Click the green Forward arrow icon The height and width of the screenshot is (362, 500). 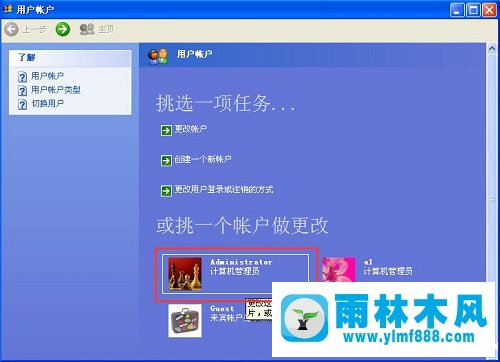(63, 29)
